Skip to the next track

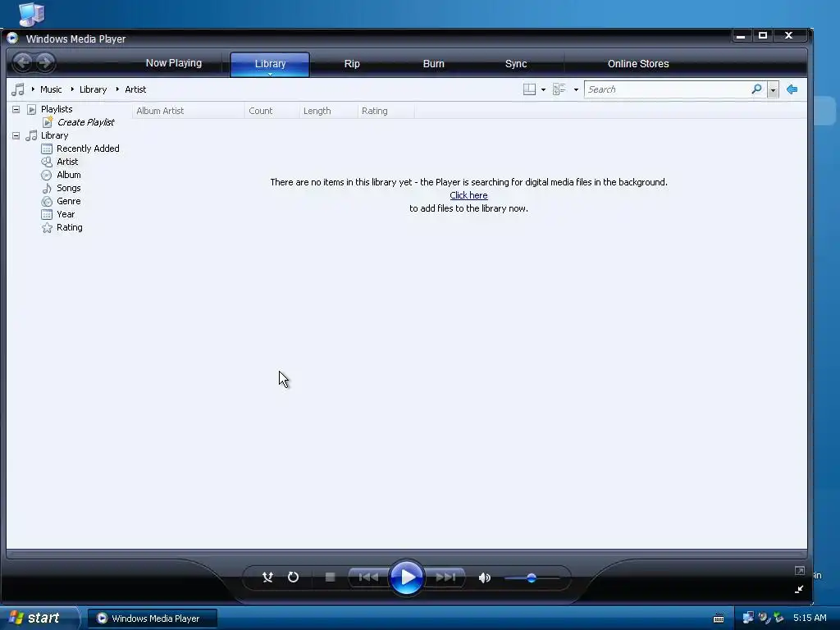tap(445, 577)
